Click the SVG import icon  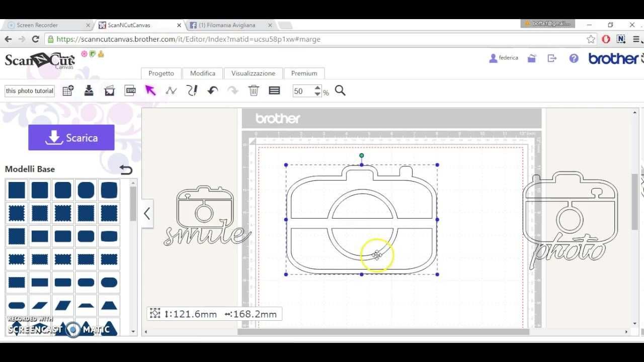pos(130,90)
